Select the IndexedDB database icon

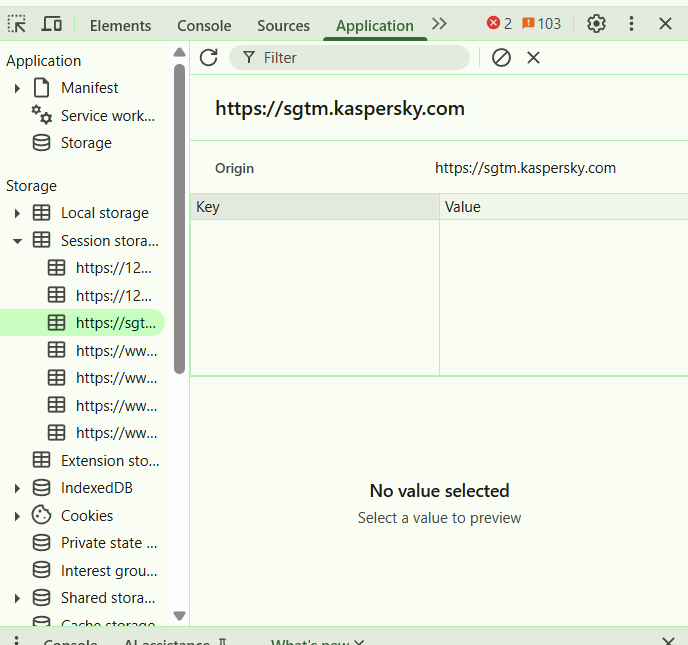pyautogui.click(x=41, y=488)
